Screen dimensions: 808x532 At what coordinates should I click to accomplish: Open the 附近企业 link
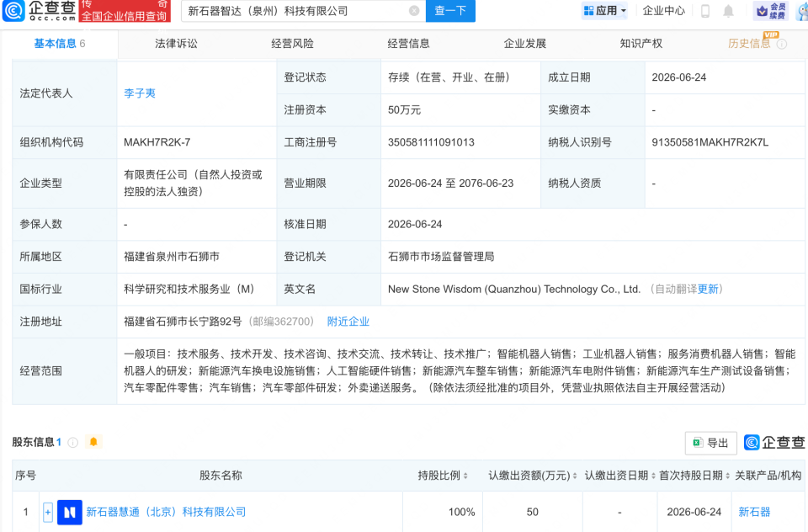(348, 322)
